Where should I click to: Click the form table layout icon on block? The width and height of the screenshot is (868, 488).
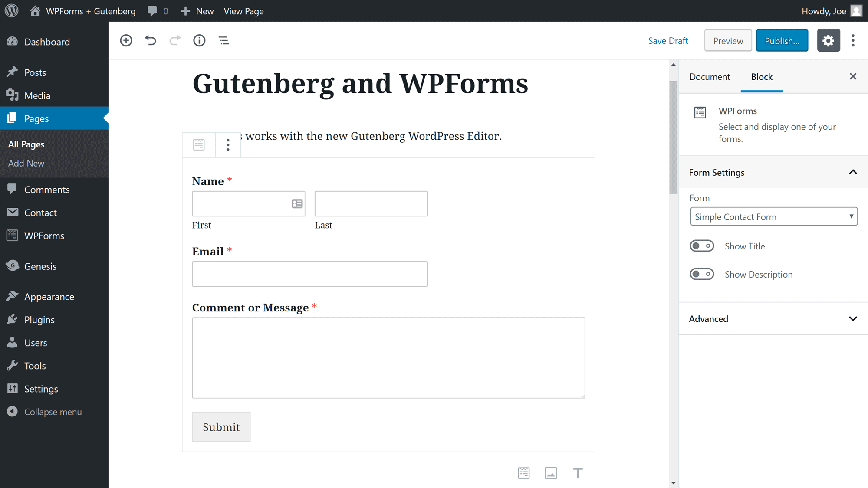point(198,145)
